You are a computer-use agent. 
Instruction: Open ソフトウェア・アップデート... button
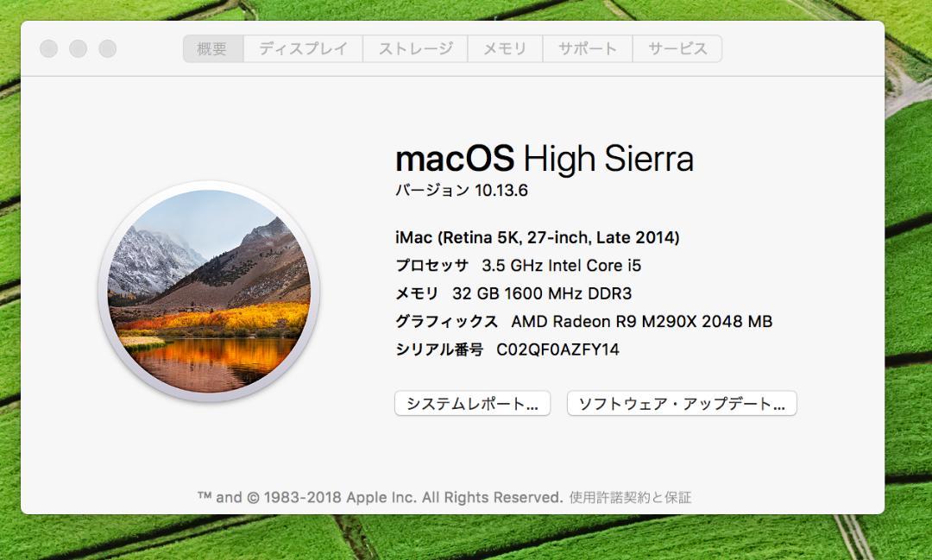coord(682,404)
